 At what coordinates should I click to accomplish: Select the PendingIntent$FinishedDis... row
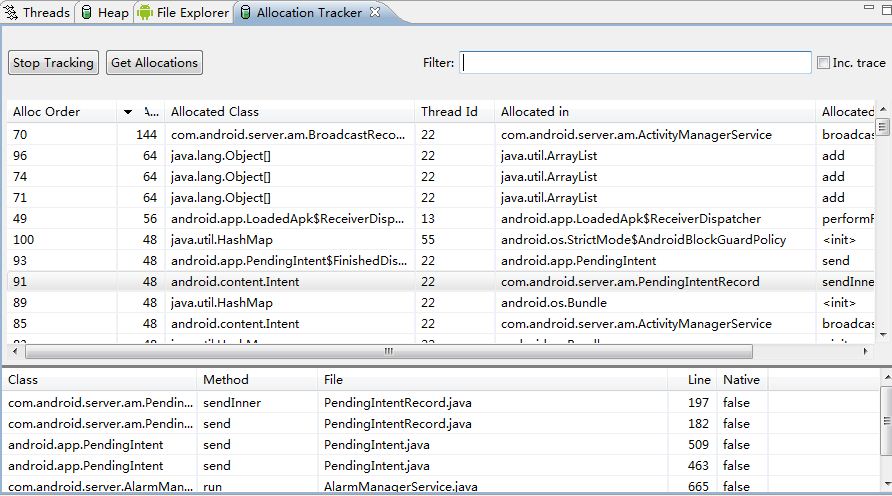[441, 261]
